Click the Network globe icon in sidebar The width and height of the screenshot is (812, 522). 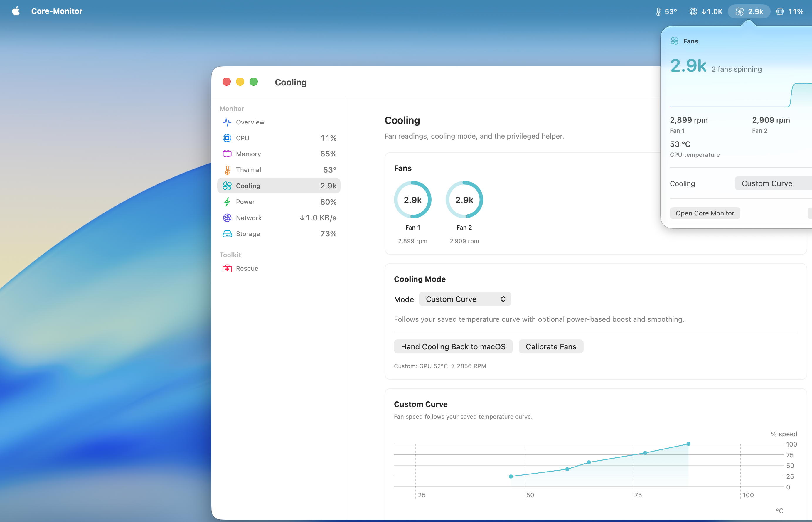tap(227, 218)
